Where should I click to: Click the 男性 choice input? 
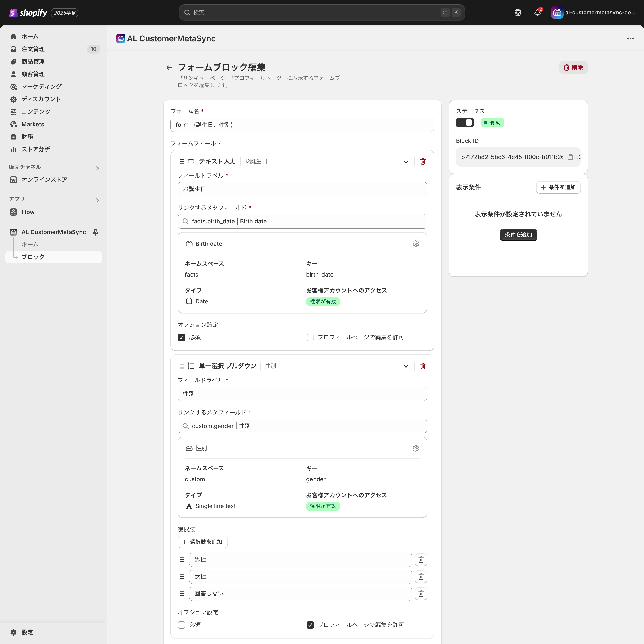300,560
